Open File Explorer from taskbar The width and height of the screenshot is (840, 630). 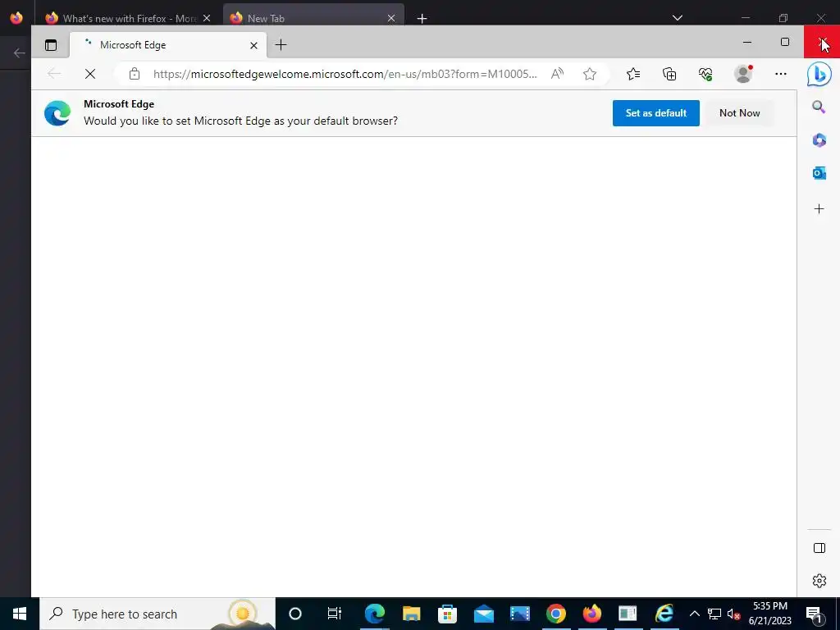411,614
